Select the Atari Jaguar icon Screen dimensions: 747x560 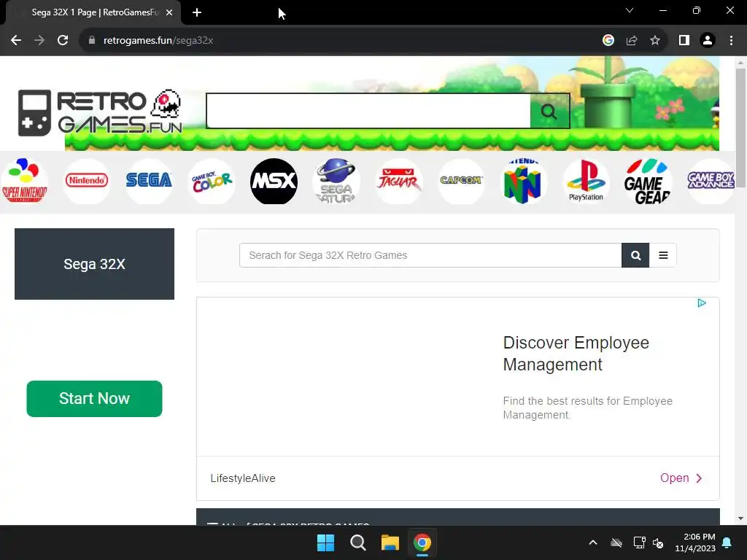399,182
